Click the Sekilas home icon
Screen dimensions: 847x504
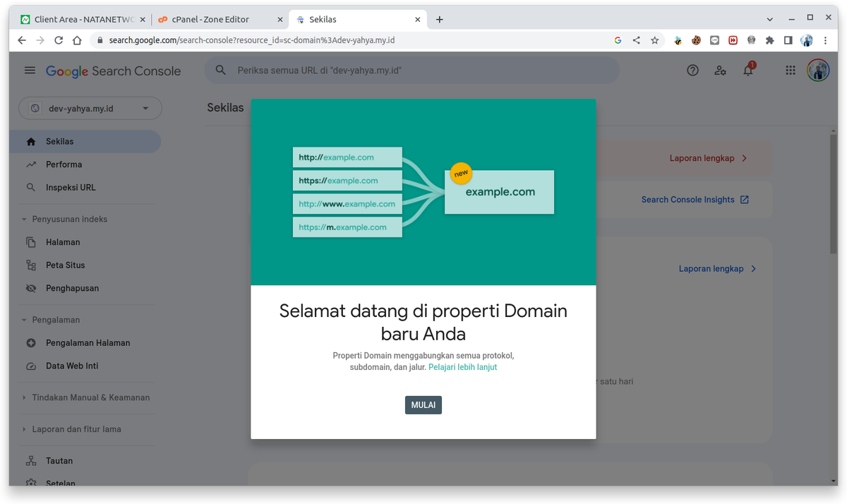(x=30, y=141)
